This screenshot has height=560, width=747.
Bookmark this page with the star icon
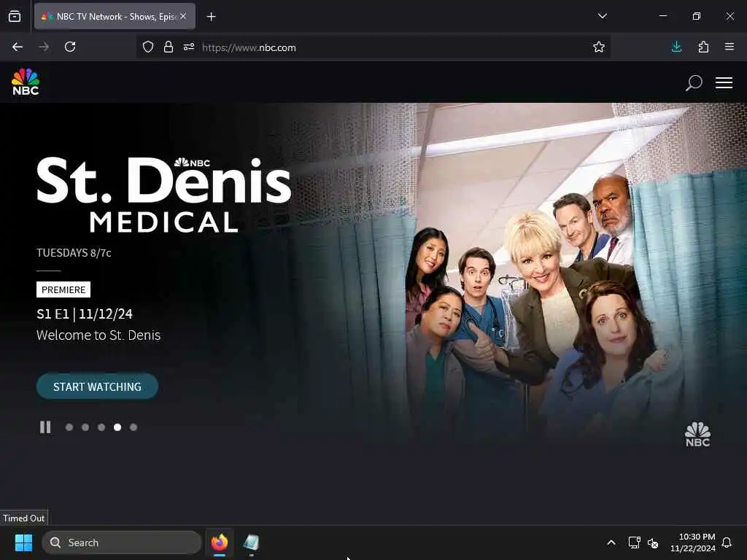pos(599,47)
